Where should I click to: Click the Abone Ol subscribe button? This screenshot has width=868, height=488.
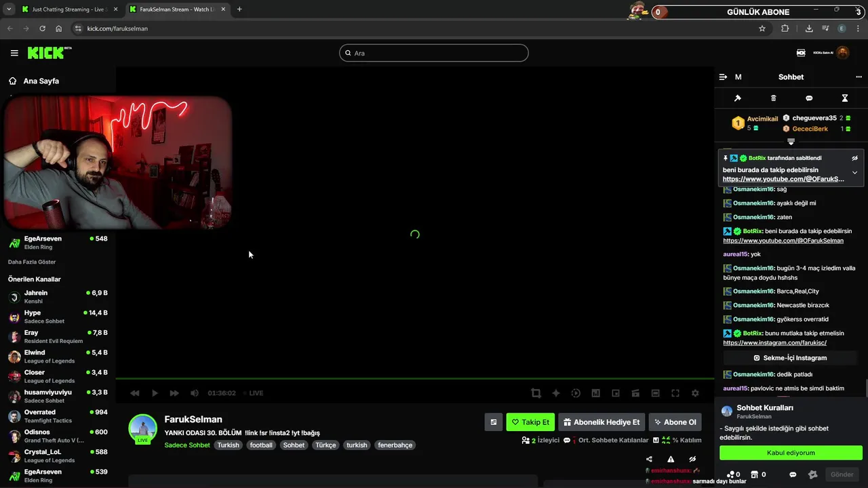pyautogui.click(x=675, y=422)
